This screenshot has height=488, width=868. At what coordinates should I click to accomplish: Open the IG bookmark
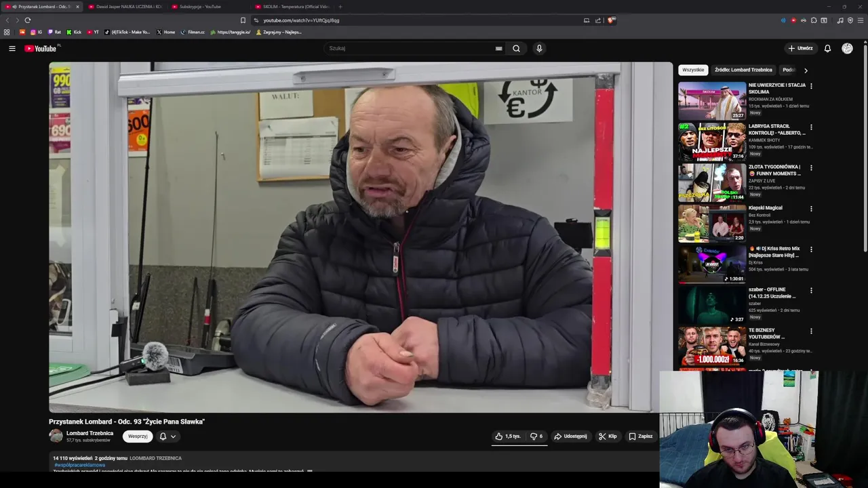(x=37, y=32)
